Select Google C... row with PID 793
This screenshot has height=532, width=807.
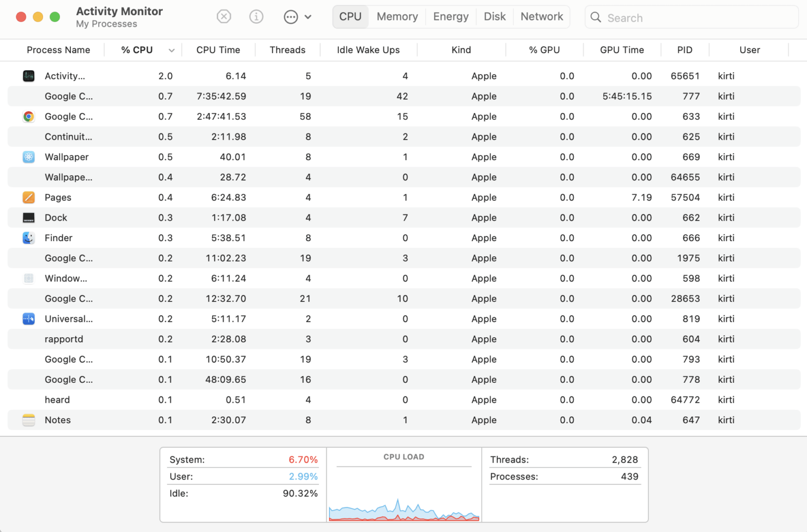pos(403,359)
